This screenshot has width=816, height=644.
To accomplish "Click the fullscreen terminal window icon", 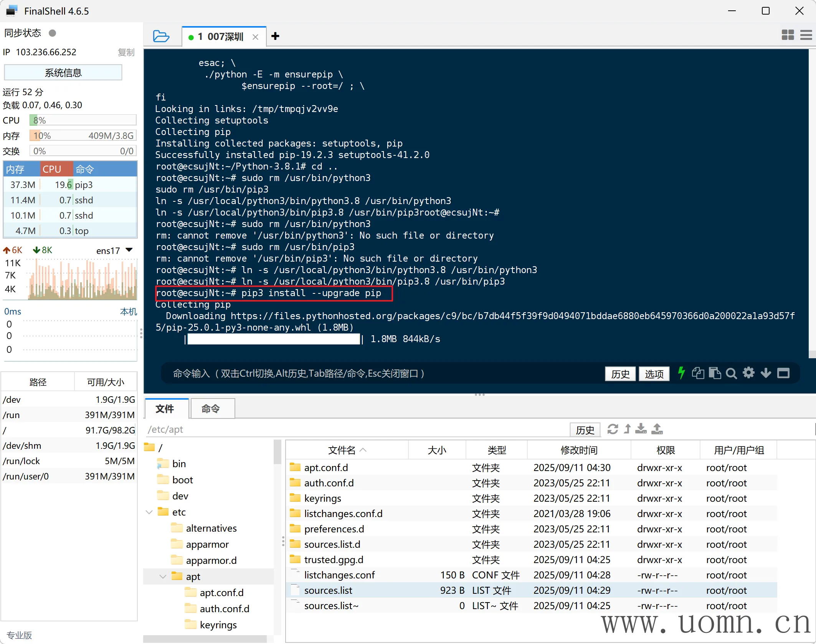I will point(783,373).
